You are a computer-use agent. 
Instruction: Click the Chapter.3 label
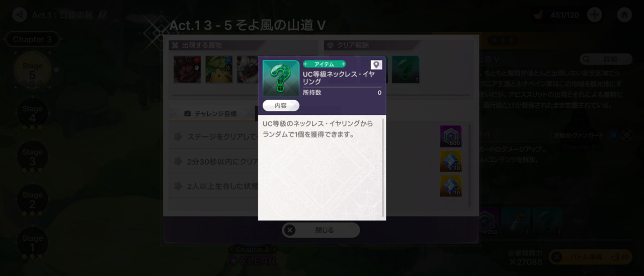[x=32, y=39]
